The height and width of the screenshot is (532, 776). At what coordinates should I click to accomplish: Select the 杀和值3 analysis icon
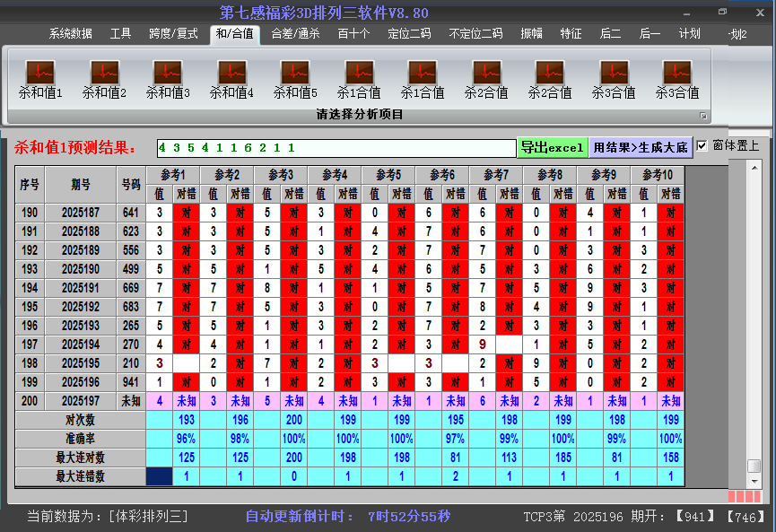[x=168, y=79]
